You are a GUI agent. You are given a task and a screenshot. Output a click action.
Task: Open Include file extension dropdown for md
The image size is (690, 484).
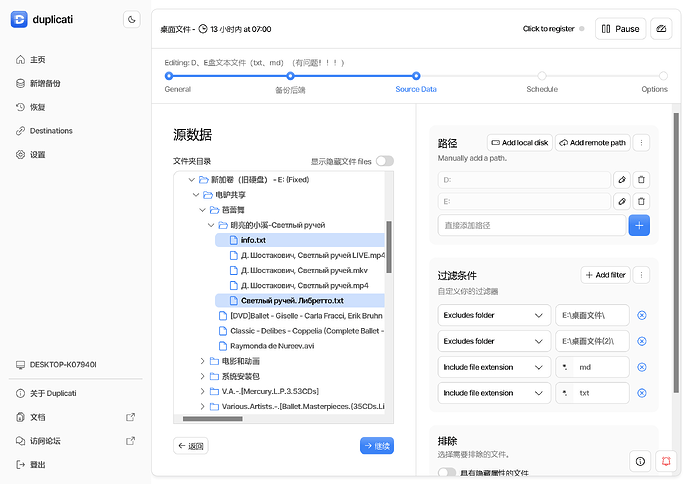pos(494,367)
